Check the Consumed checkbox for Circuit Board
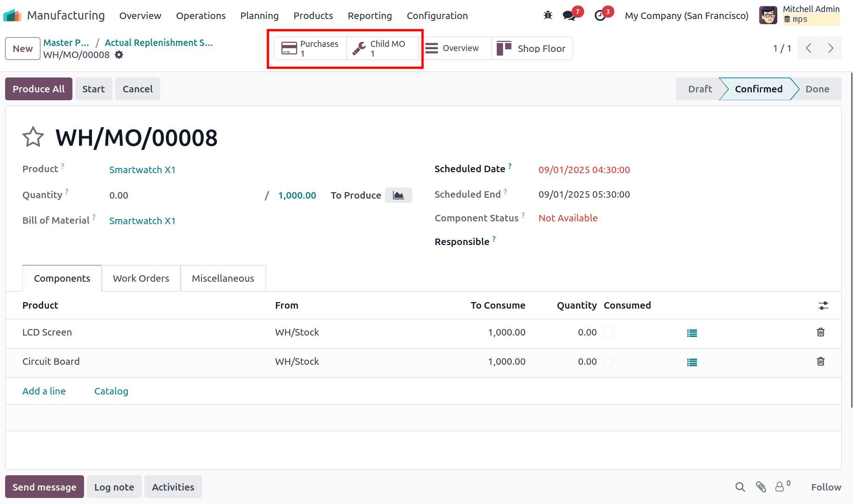The width and height of the screenshot is (853, 504). (x=608, y=362)
